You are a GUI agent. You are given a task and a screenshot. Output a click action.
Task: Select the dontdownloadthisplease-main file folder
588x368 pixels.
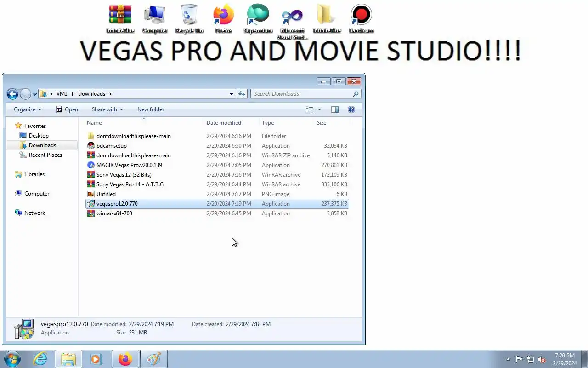coord(217,136)
